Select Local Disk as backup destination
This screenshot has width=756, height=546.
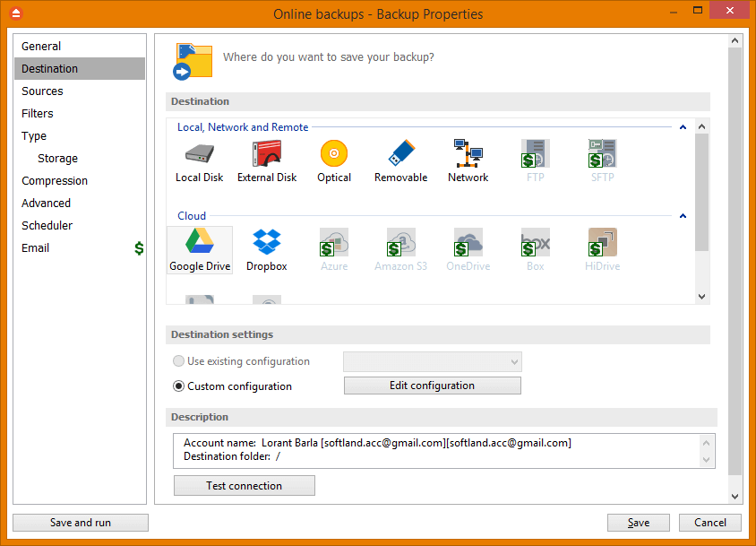199,161
